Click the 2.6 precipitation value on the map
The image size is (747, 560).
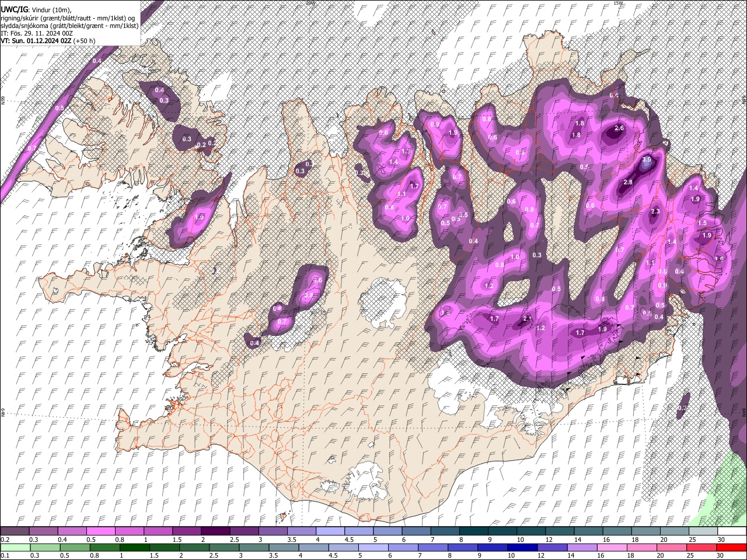click(619, 128)
